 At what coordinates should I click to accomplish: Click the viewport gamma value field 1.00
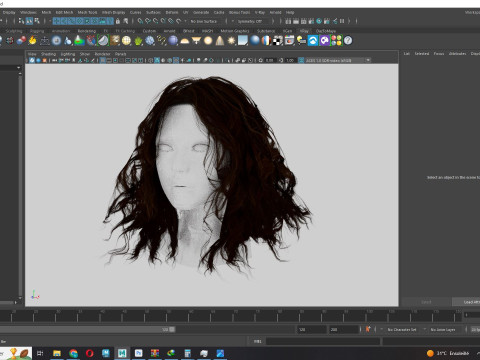[290, 60]
